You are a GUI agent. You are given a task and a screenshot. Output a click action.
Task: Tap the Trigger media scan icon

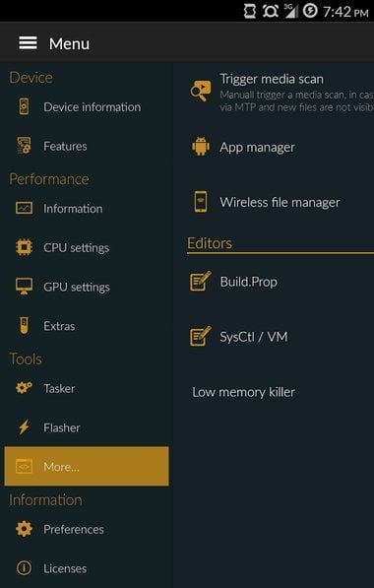coord(200,91)
